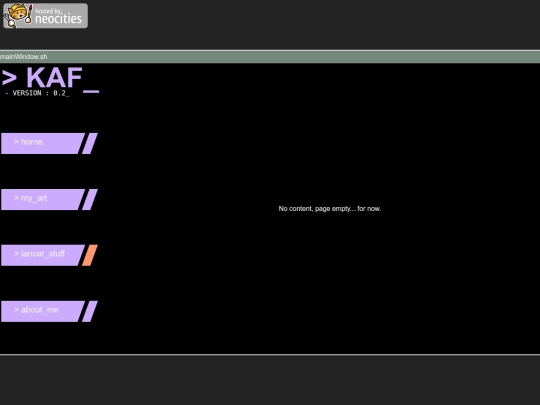This screenshot has height=405, width=540.
Task: Click the VERSION : 0.2_ text
Action: click(38, 93)
